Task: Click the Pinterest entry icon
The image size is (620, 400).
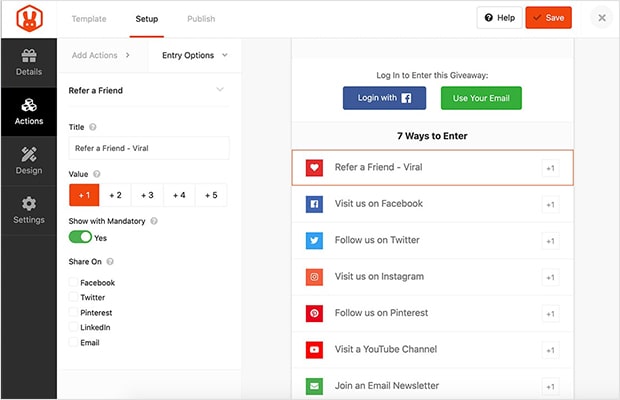Action: click(314, 313)
